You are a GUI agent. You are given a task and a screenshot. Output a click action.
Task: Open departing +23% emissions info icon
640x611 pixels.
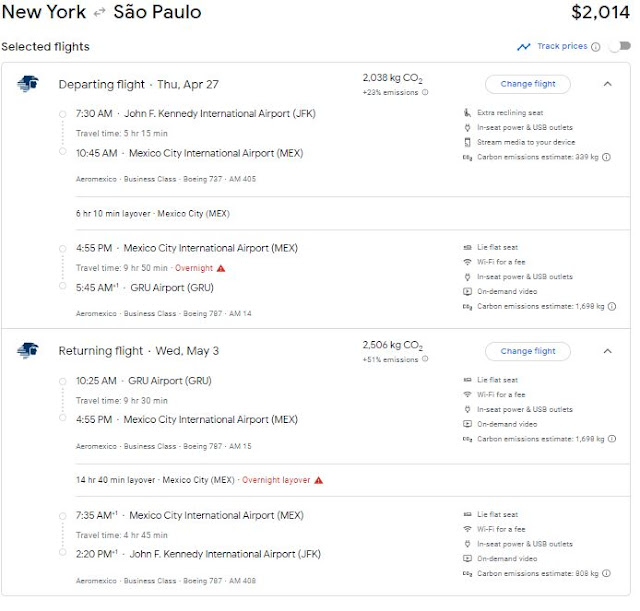click(425, 92)
